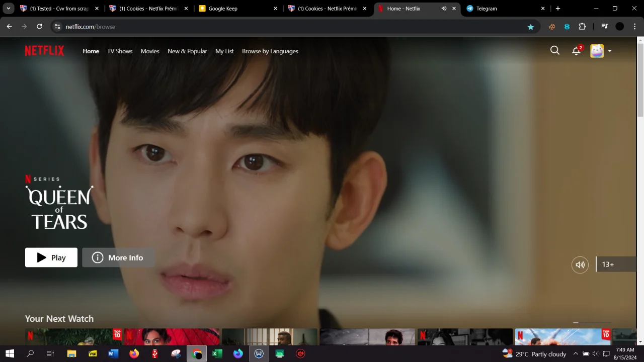644x362 pixels.
Task: Open the blue S extension icon
Action: tap(567, 27)
